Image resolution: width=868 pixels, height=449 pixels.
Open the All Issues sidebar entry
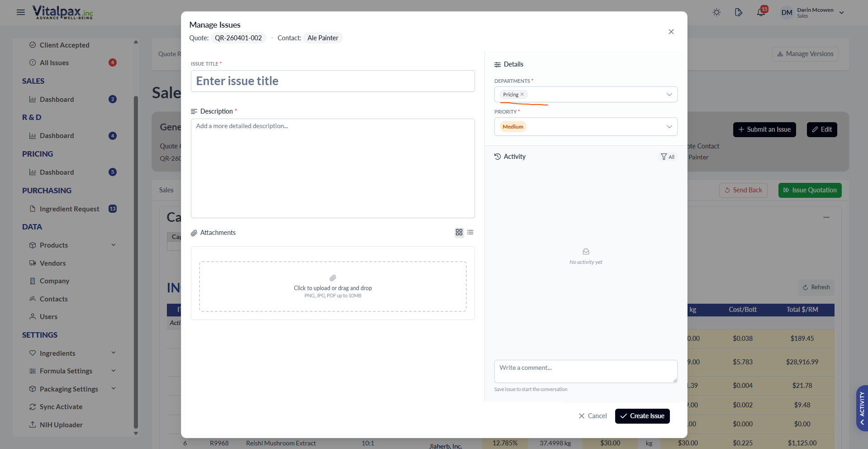[54, 62]
